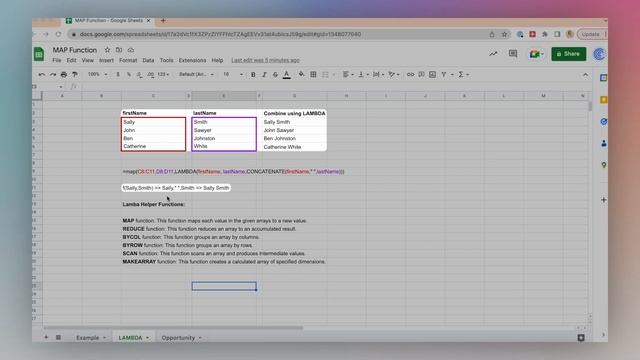Insert a comment from toolbar
This screenshot has width=640, height=360.
(x=421, y=75)
